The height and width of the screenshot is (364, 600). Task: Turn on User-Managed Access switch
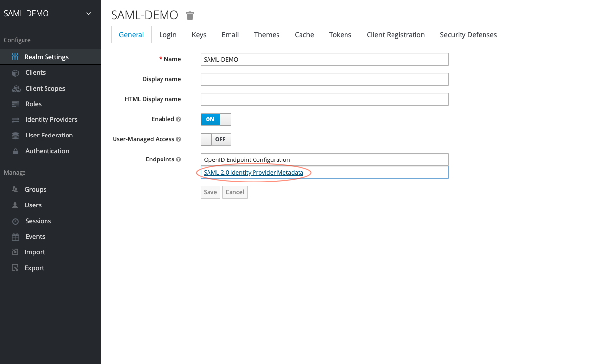(x=216, y=139)
